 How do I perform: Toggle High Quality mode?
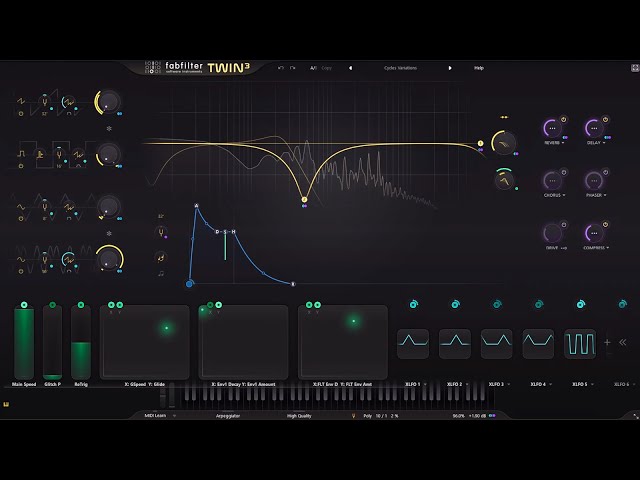click(299, 416)
